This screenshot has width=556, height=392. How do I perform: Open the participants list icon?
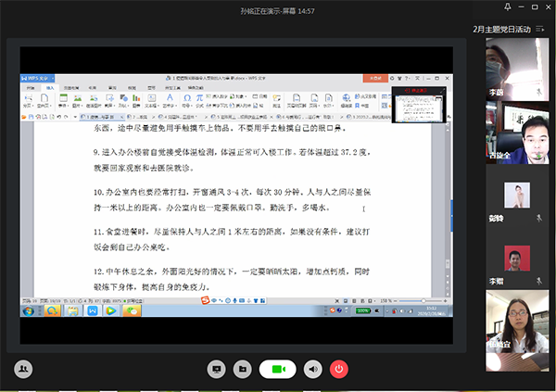(24, 368)
